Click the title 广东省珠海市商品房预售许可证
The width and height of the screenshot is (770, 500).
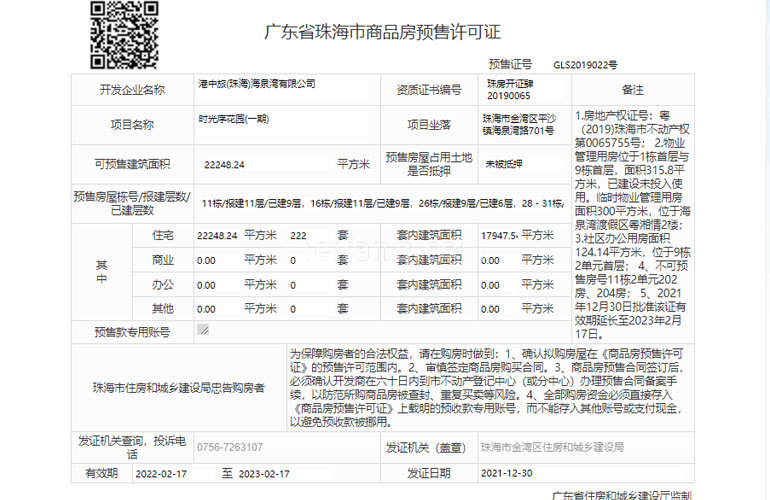(x=382, y=33)
